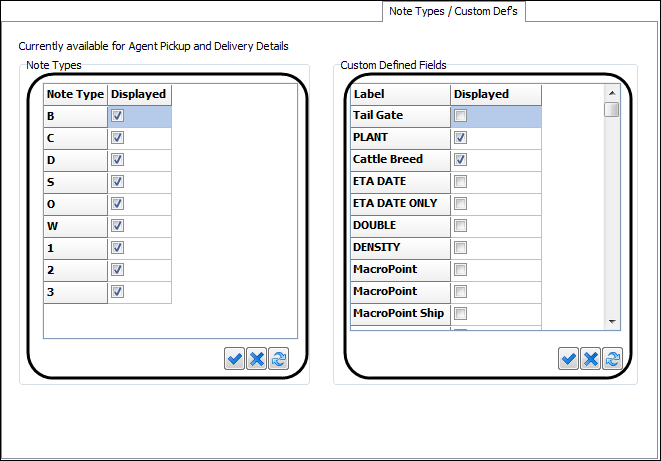Check Displayed for DOUBLE field
Viewport: 661px width, 461px height.
point(460,225)
